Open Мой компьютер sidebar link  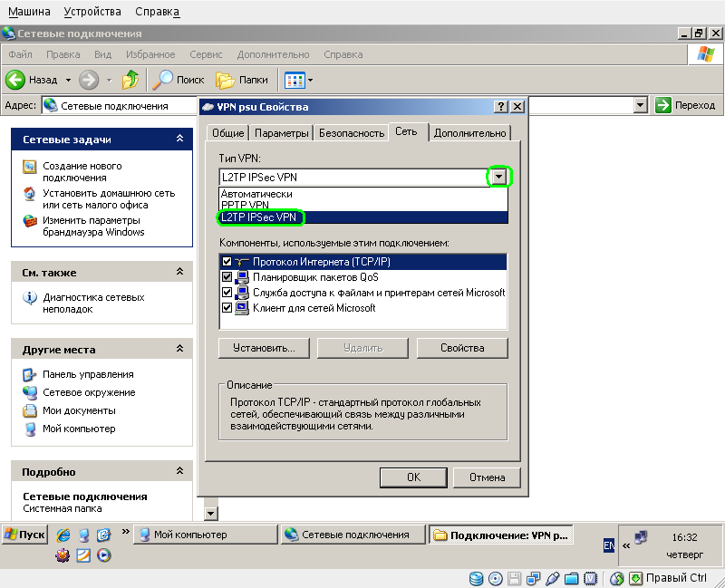pyautogui.click(x=79, y=429)
